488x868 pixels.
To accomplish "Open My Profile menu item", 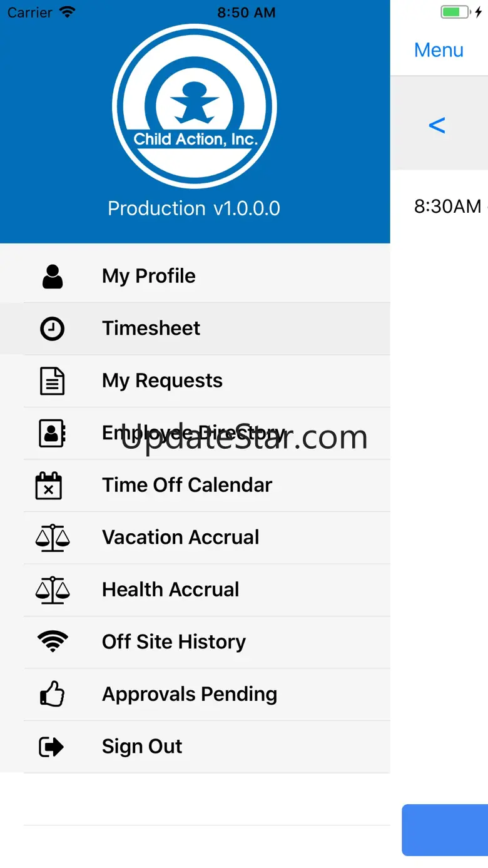I will (149, 276).
